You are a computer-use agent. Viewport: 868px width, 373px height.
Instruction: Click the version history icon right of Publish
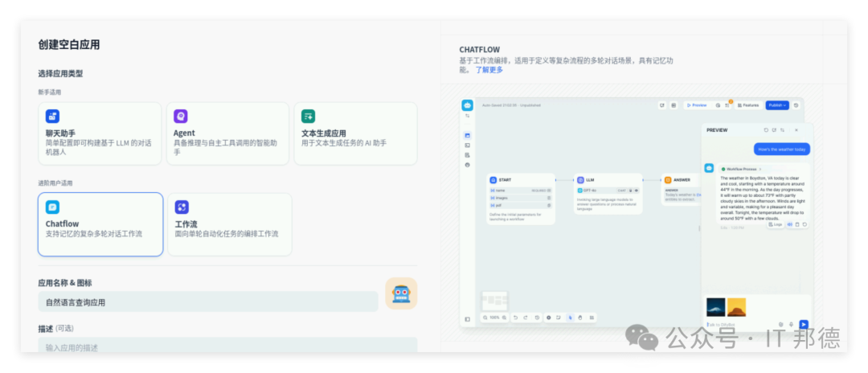pos(796,105)
